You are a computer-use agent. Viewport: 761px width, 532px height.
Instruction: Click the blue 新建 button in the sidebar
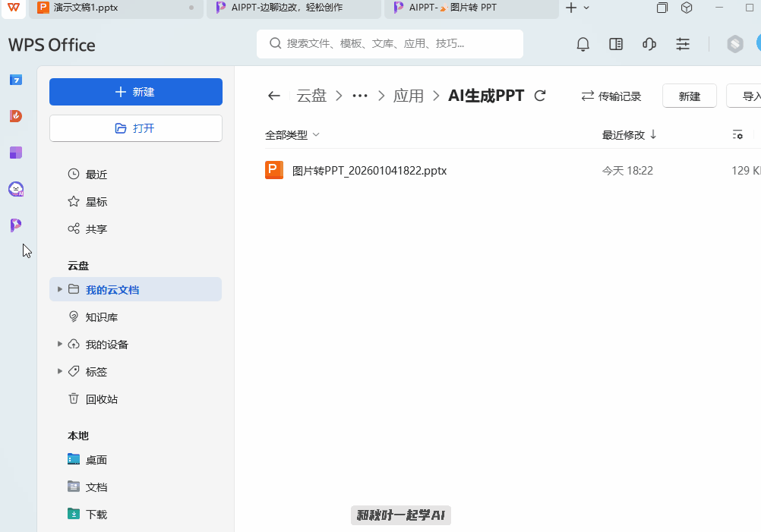pyautogui.click(x=135, y=91)
